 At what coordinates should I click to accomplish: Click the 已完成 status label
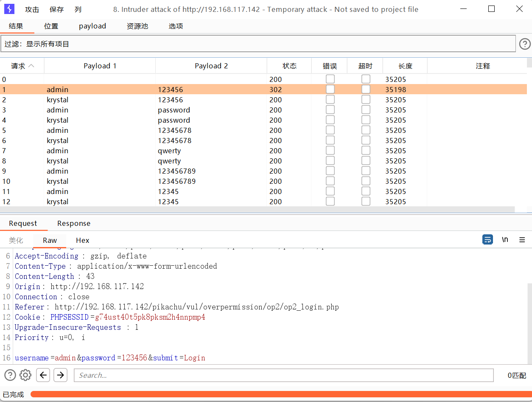[14, 394]
